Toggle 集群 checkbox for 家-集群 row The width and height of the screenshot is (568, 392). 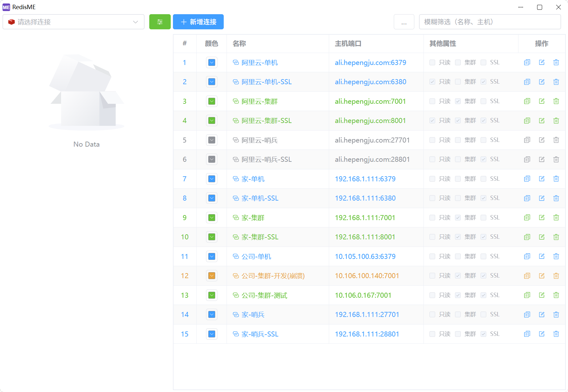coord(458,218)
